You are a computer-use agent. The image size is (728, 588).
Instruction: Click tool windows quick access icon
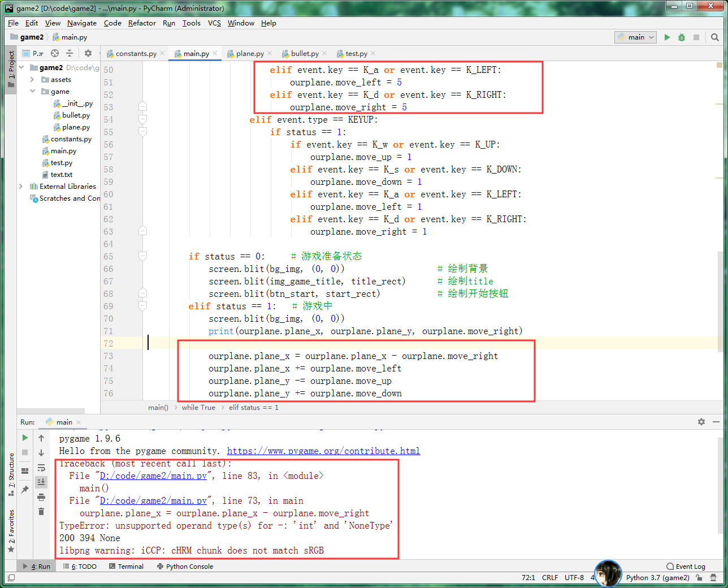(11, 578)
